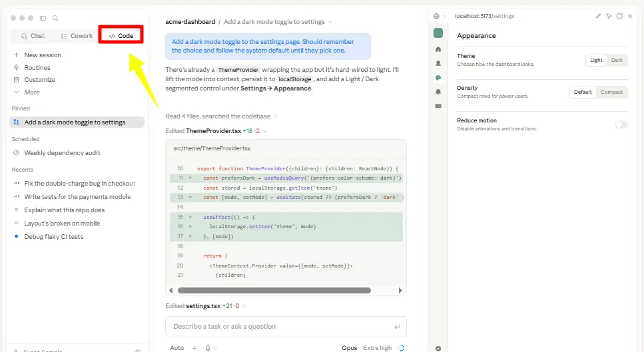Open the Auto permission mode selector
644x352 pixels.
coord(177,348)
